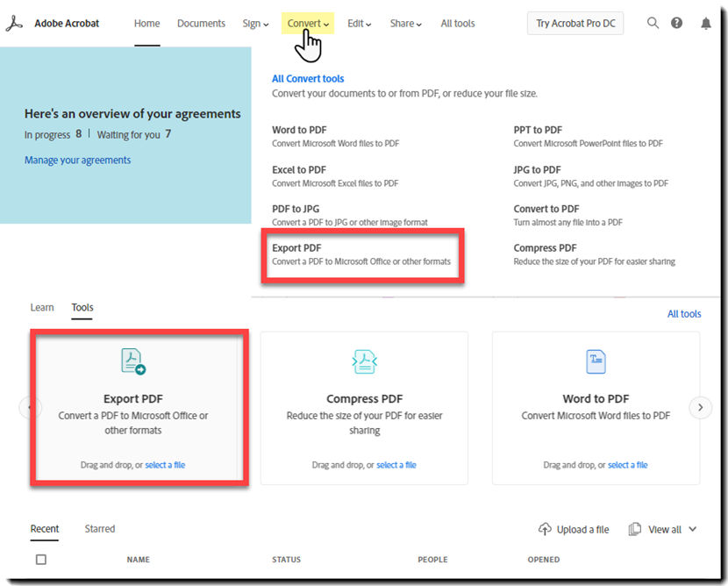Sort by NAME column header
The height and width of the screenshot is (586, 728).
[x=139, y=560]
